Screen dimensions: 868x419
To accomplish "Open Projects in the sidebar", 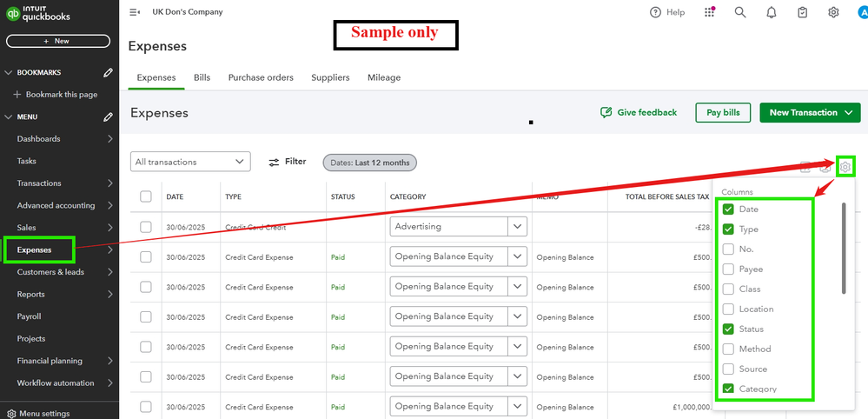I will pyautogui.click(x=31, y=338).
